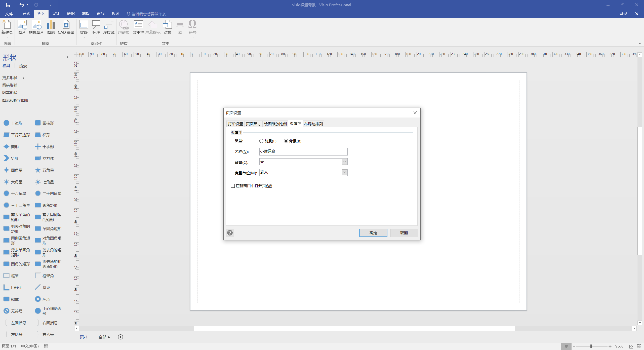This screenshot has width=644, height=350.
Task: Open the Container (容器) gallery
Action: (x=84, y=29)
